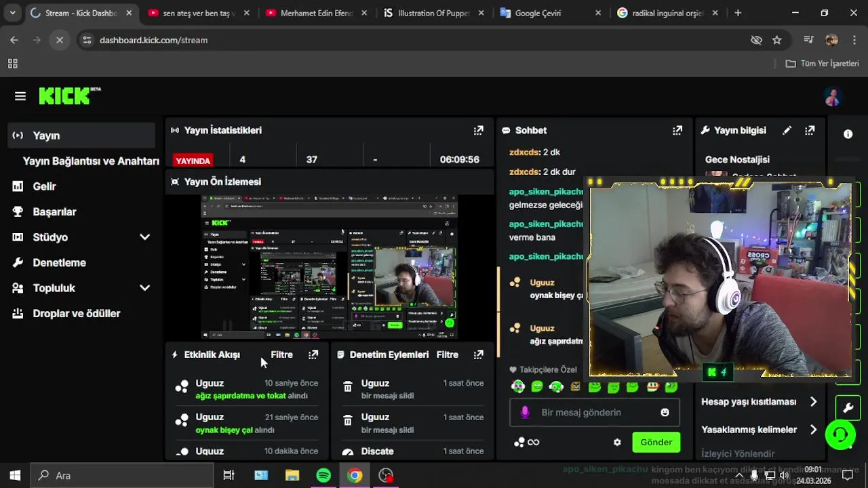868x488 pixels.
Task: Open Yasaklanmış kelimeler setting
Action: [x=759, y=430]
